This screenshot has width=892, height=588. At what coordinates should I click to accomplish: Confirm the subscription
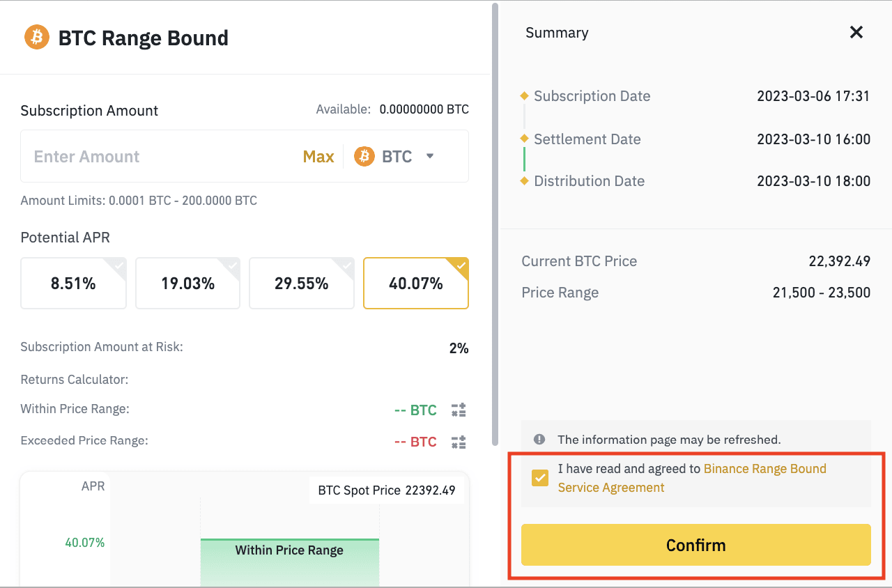point(696,545)
